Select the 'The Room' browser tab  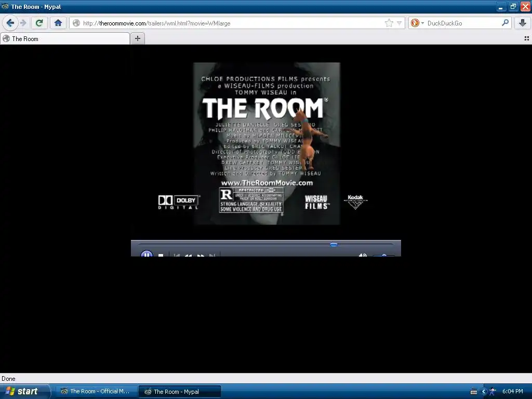pyautogui.click(x=65, y=38)
